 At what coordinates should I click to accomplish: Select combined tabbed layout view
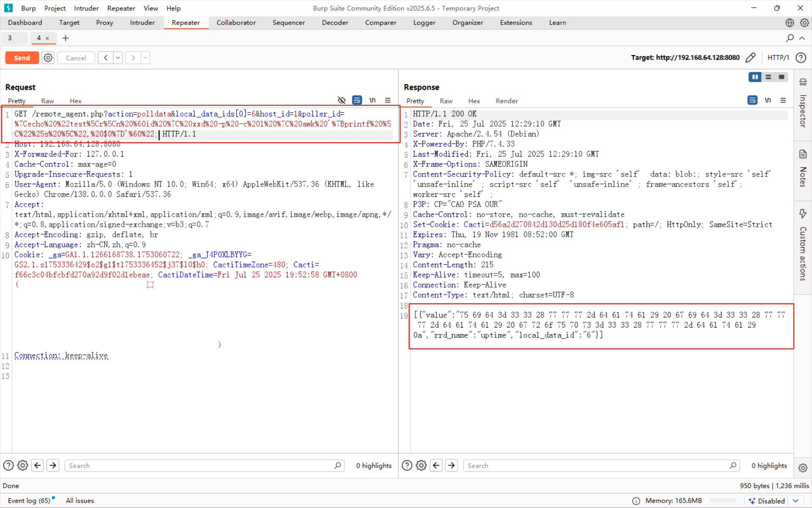point(782,77)
